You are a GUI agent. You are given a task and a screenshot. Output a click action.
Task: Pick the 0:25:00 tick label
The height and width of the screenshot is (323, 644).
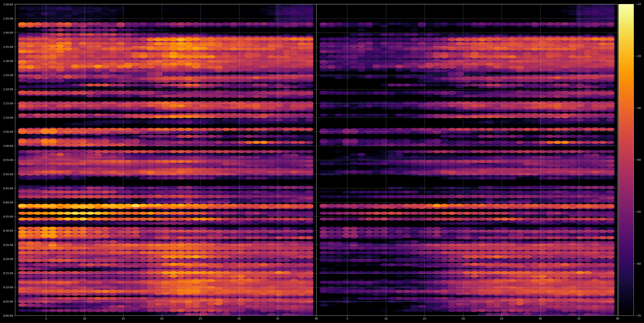click(x=8, y=245)
